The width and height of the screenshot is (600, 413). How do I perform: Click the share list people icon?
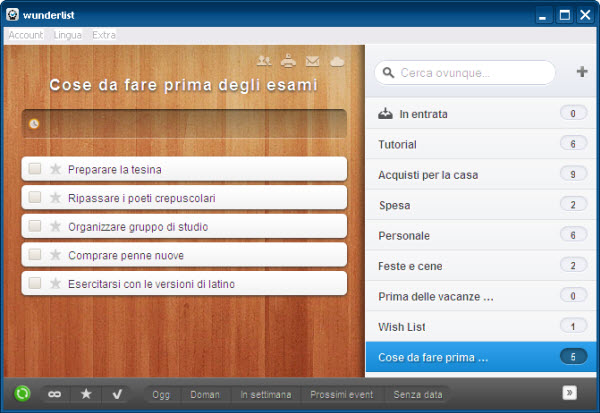click(263, 61)
